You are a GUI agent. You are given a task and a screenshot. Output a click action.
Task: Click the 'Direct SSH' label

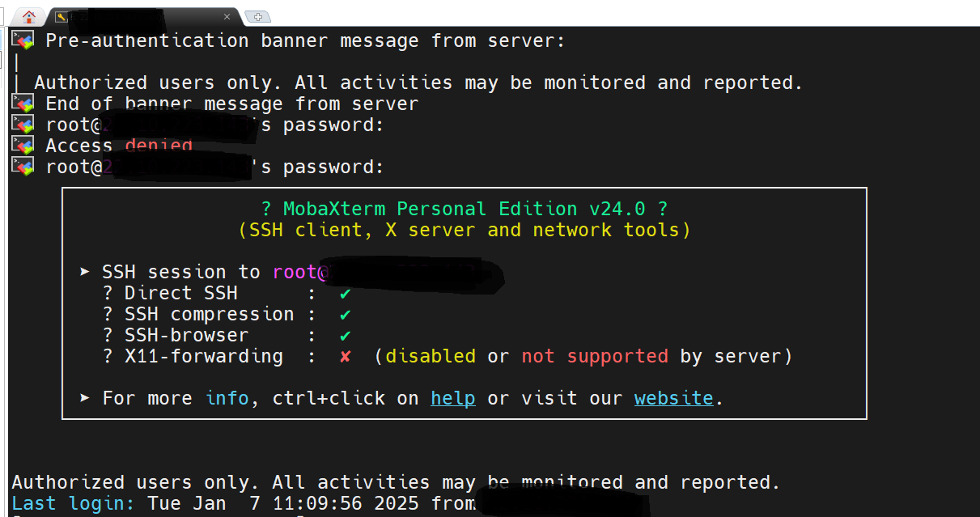click(181, 293)
